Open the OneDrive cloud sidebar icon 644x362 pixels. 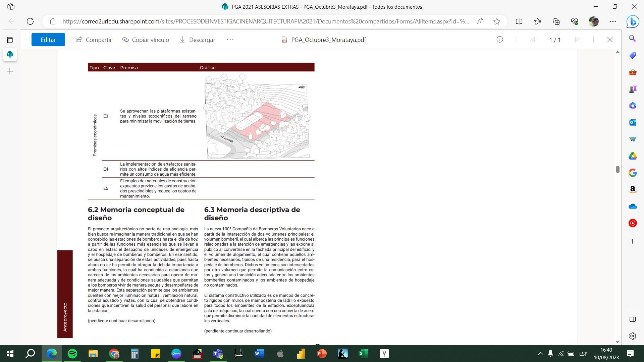point(633,206)
